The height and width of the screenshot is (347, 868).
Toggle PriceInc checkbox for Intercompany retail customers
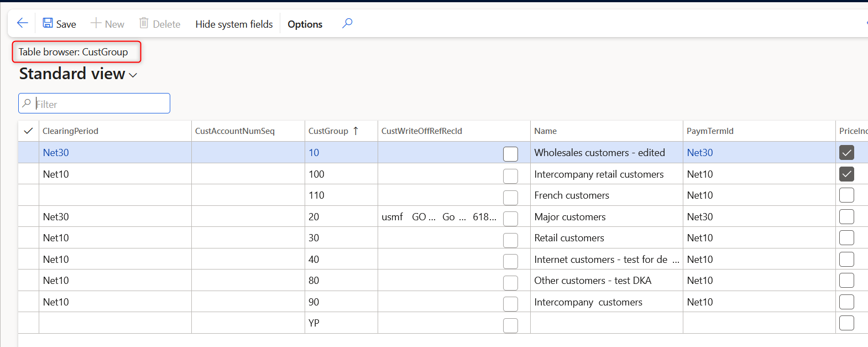(846, 174)
